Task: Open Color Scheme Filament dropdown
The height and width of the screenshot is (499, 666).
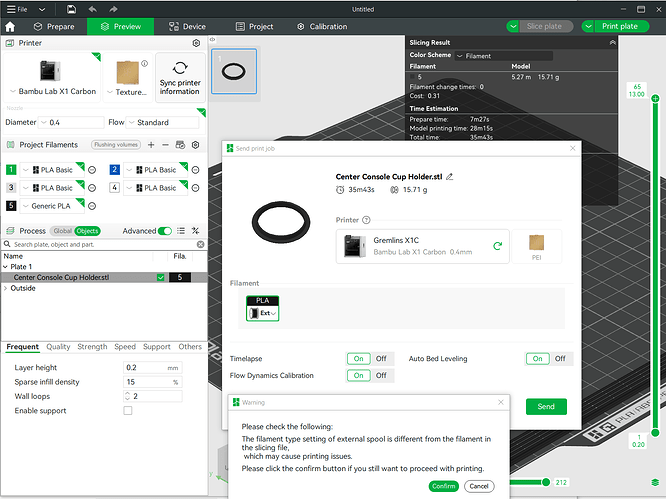Action: tap(504, 56)
